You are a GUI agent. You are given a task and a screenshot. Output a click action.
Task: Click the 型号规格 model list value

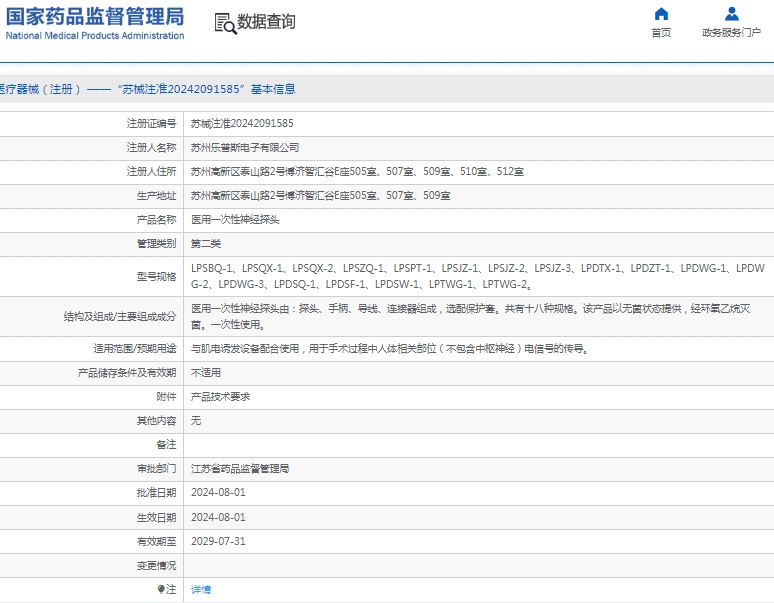tap(478, 276)
